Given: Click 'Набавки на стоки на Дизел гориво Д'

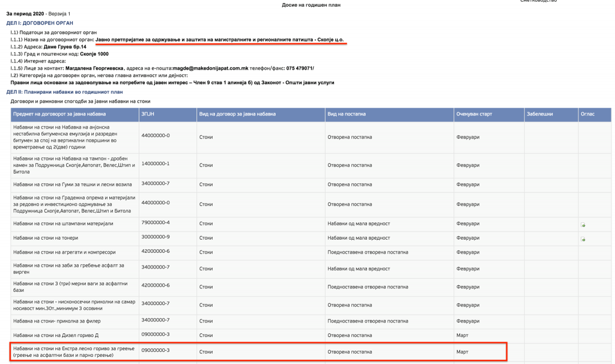Looking at the screenshot, I should click(x=56, y=335).
